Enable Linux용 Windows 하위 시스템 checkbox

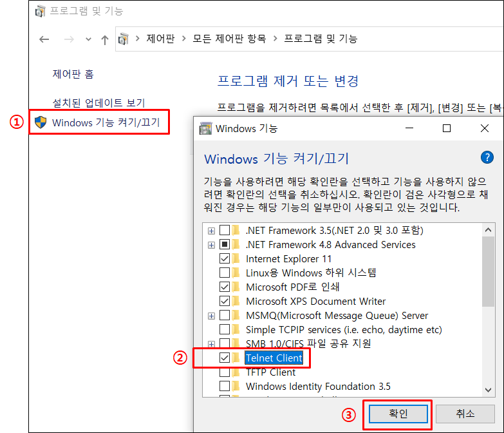pyautogui.click(x=225, y=273)
